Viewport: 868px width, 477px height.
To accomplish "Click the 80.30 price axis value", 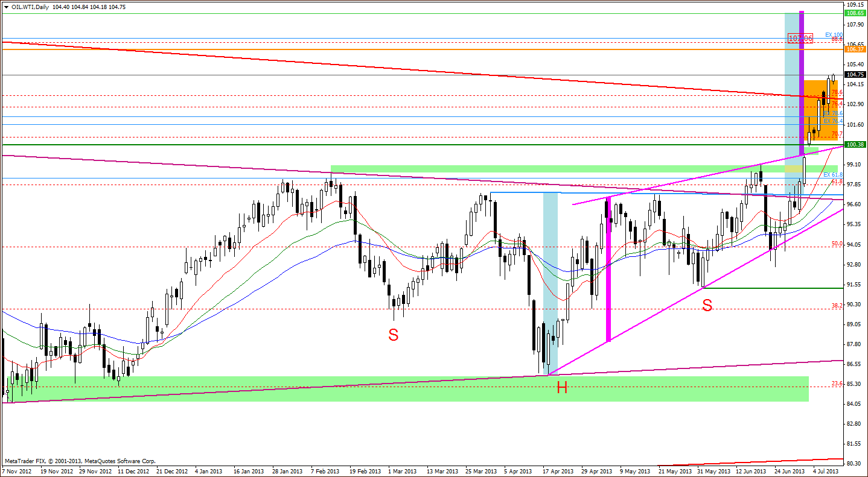I will pyautogui.click(x=855, y=464).
